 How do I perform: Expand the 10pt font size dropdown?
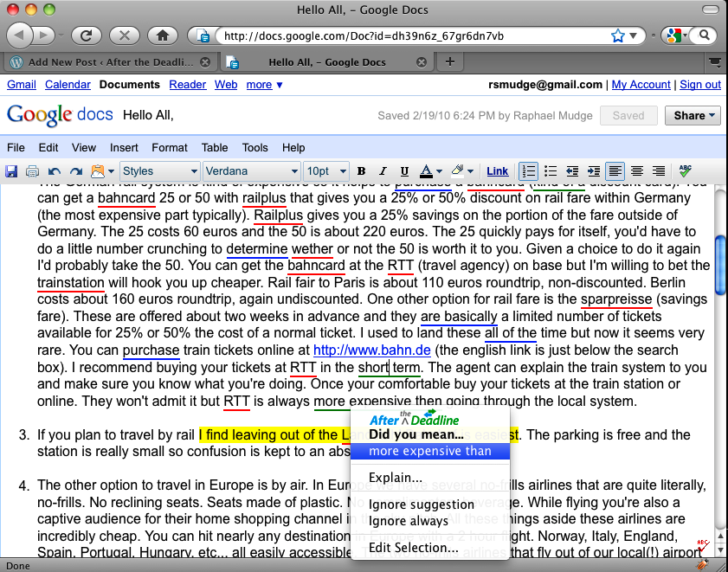click(x=326, y=171)
